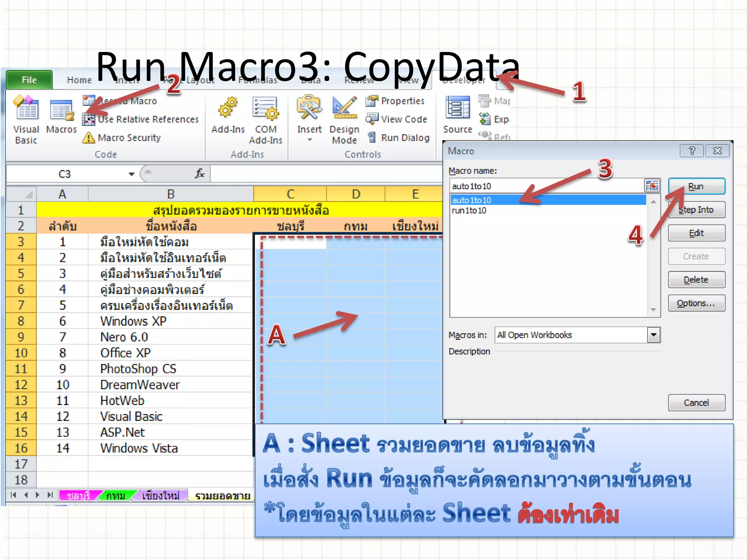Click View Code icon

tap(372, 119)
